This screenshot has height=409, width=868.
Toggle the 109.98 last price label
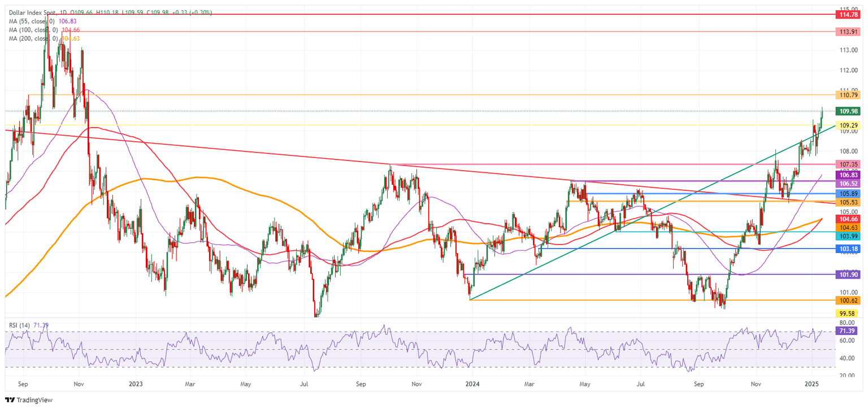847,111
